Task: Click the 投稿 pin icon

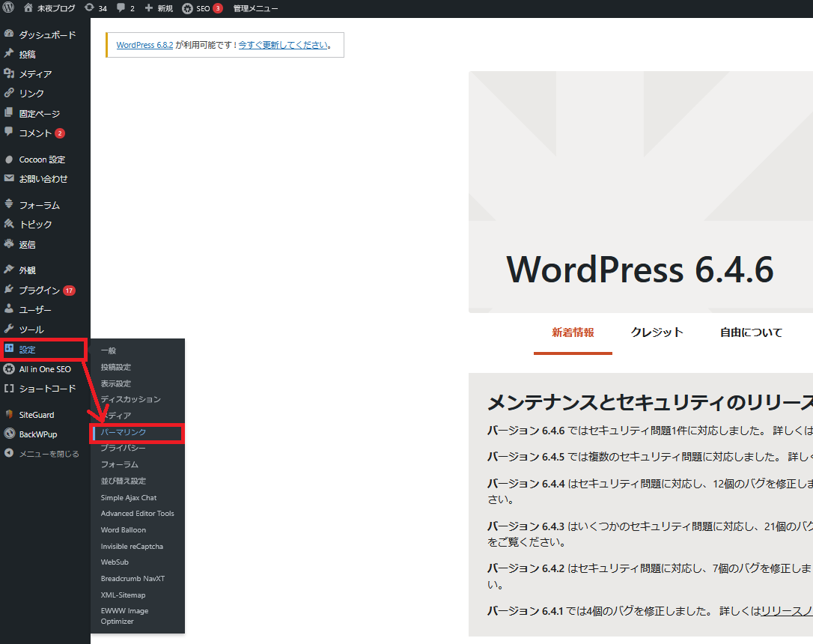Action: tap(9, 53)
